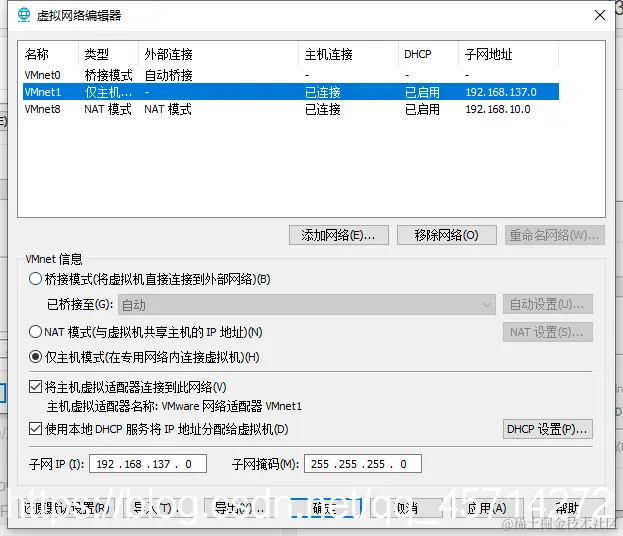This screenshot has height=536, width=623.
Task: Toggle 将主机虚拟适配器连接到此网络 checkbox
Action: [35, 387]
